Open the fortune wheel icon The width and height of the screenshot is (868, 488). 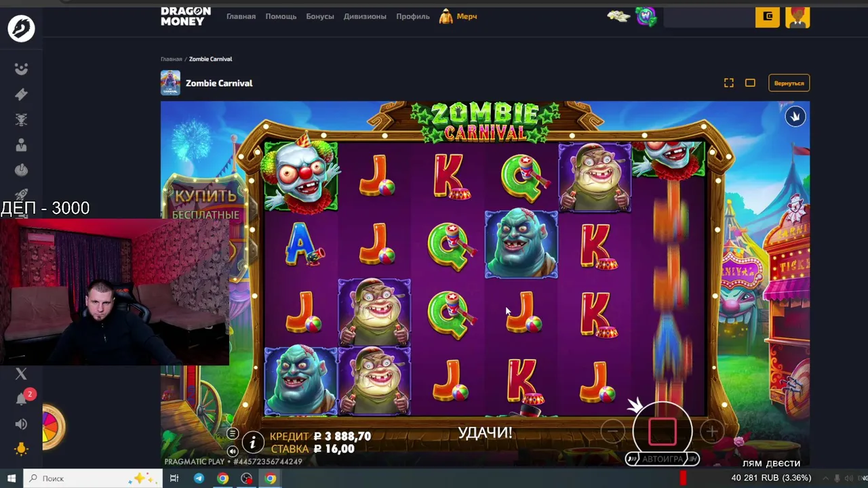54,428
